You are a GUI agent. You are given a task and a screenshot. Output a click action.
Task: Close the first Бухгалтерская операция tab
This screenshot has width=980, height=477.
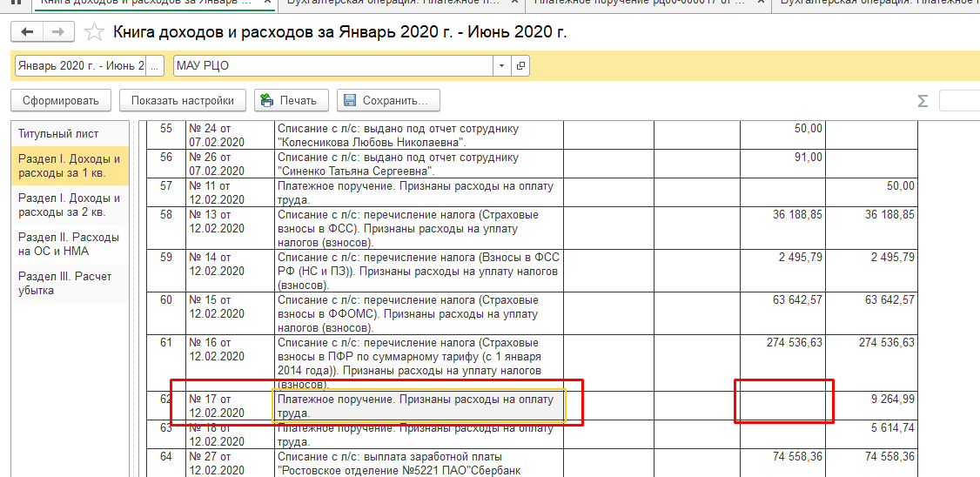point(513,3)
